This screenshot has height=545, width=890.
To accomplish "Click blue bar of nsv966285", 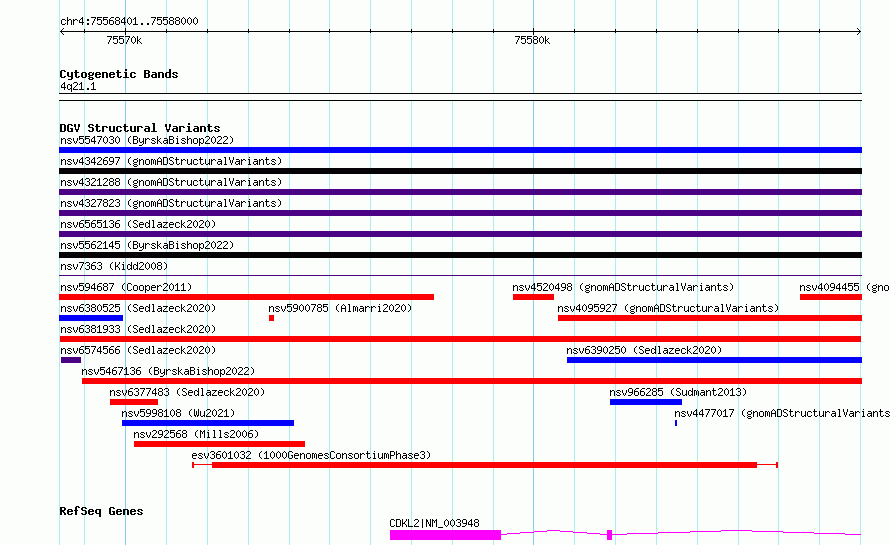I will [646, 402].
